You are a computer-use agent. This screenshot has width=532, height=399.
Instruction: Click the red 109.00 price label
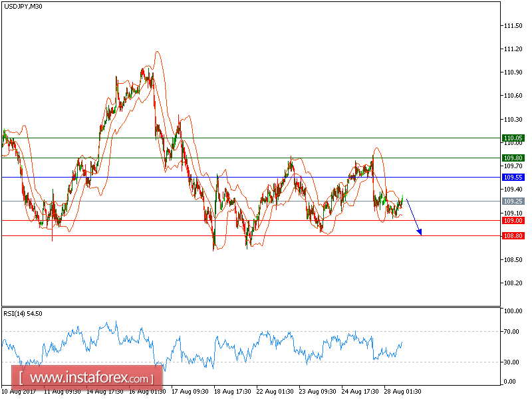513,219
